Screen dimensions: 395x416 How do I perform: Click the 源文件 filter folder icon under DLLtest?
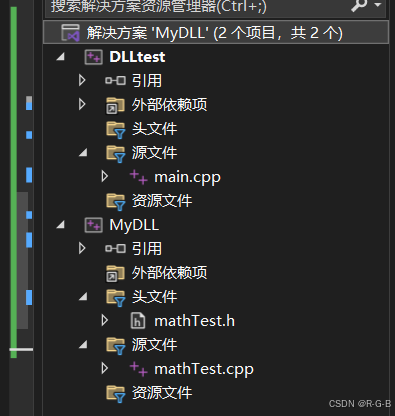coord(116,154)
